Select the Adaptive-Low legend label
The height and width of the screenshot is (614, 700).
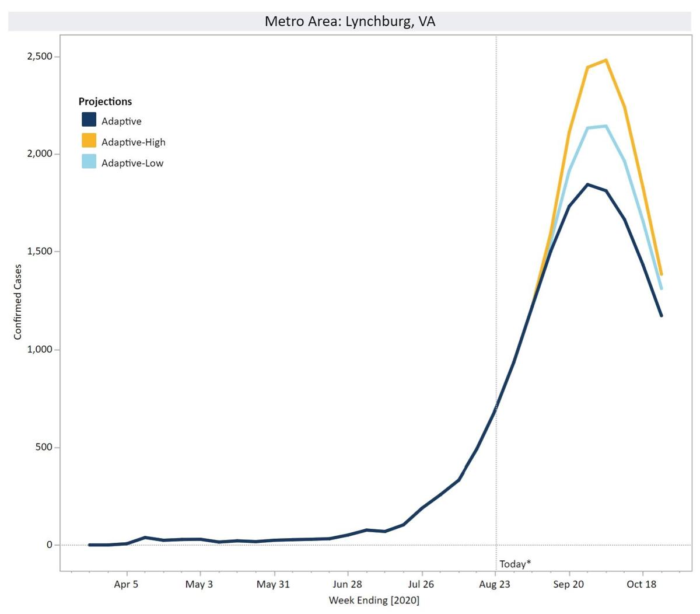click(132, 163)
